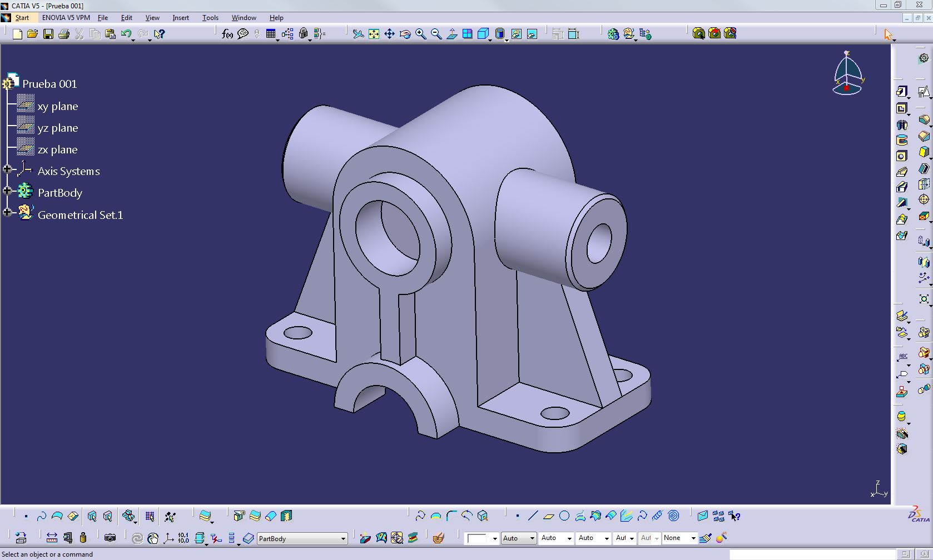Select the yz plane tree item
The height and width of the screenshot is (560, 933).
pyautogui.click(x=58, y=128)
